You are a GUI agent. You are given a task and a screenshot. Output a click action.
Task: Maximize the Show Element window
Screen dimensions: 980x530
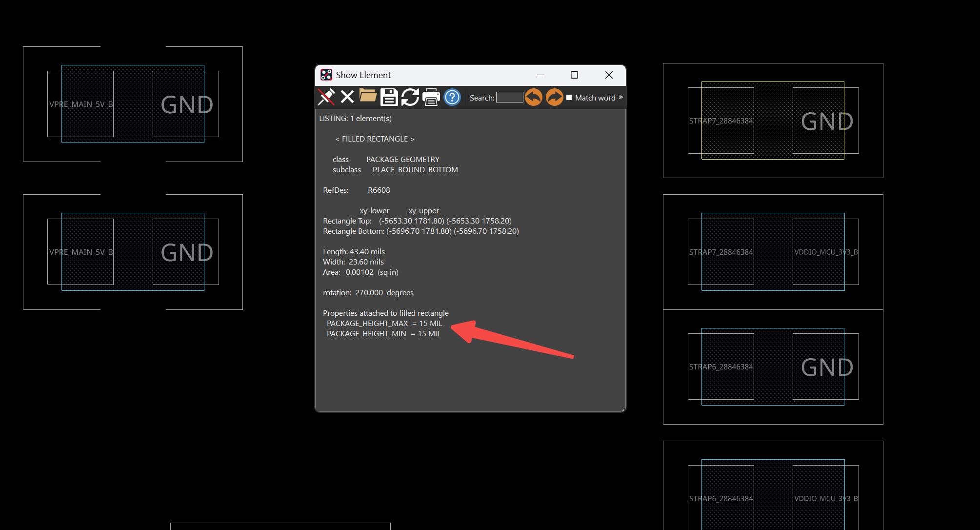[574, 75]
